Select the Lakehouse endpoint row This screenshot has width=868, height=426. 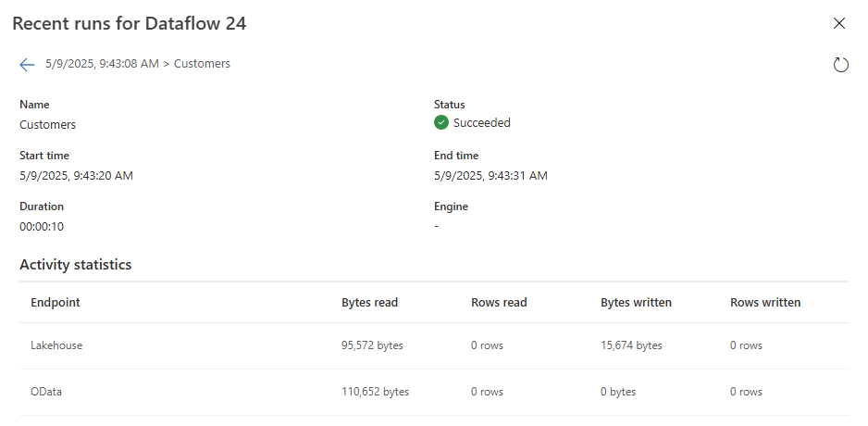[56, 345]
